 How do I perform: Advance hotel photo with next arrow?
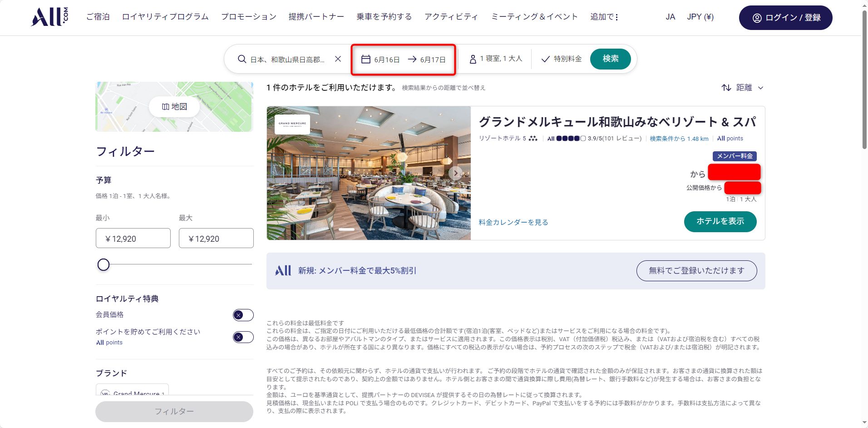tap(456, 173)
